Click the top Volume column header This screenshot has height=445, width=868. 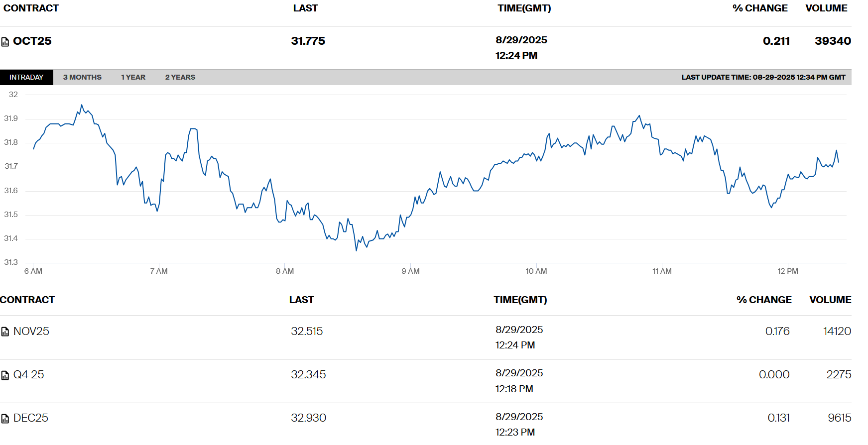point(826,8)
